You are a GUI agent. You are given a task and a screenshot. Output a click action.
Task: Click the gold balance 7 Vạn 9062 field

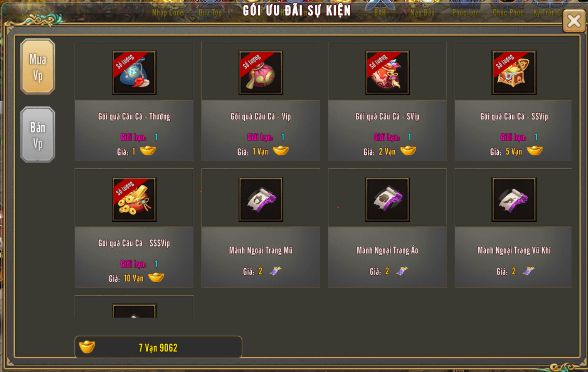tap(158, 347)
